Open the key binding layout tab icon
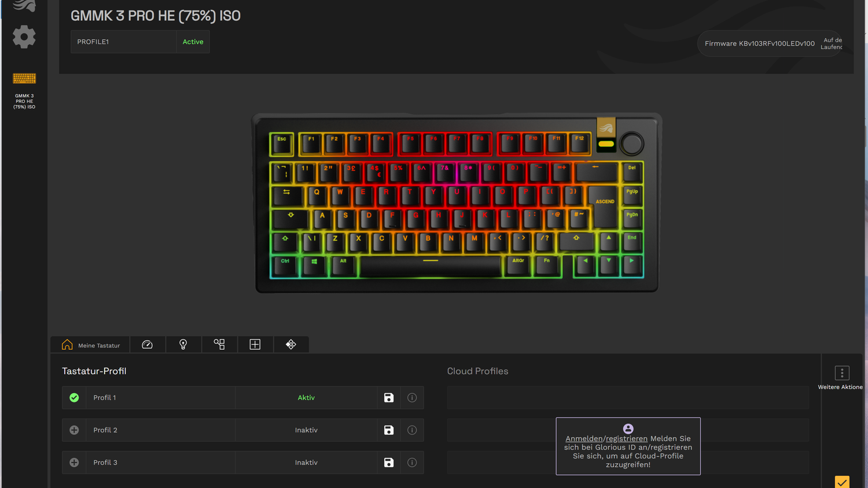 pyautogui.click(x=219, y=345)
